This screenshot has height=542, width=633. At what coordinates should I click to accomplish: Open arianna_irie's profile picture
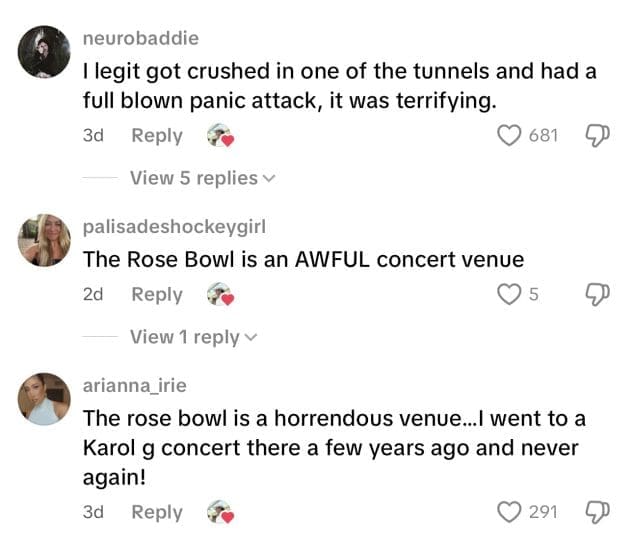pos(44,399)
